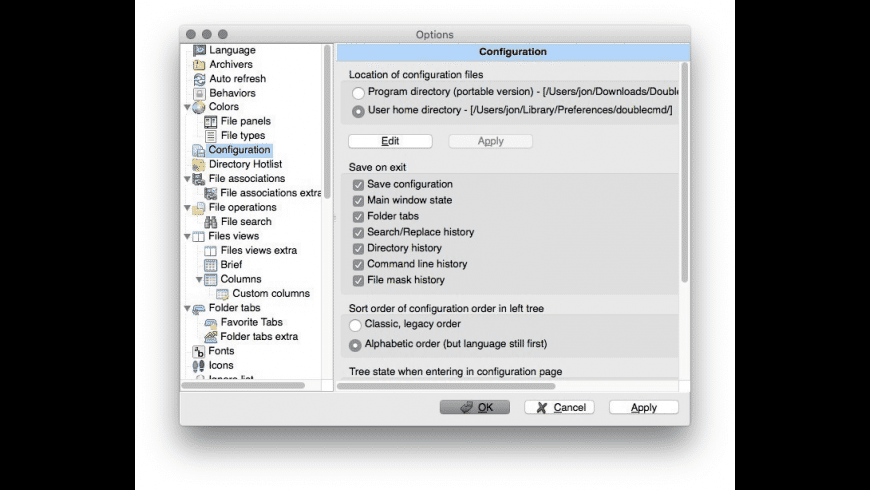
Task: Click the File types icon
Action: point(210,136)
